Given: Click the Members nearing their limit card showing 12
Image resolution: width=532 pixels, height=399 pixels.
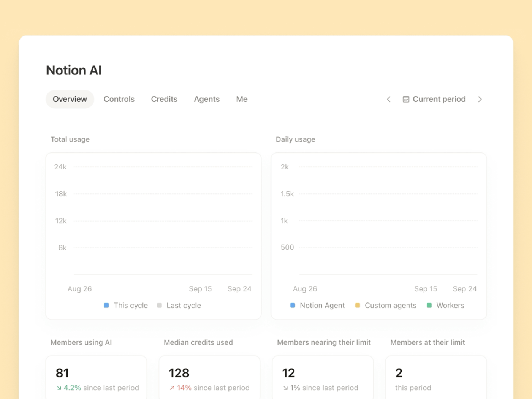Looking at the screenshot, I should tap(323, 377).
